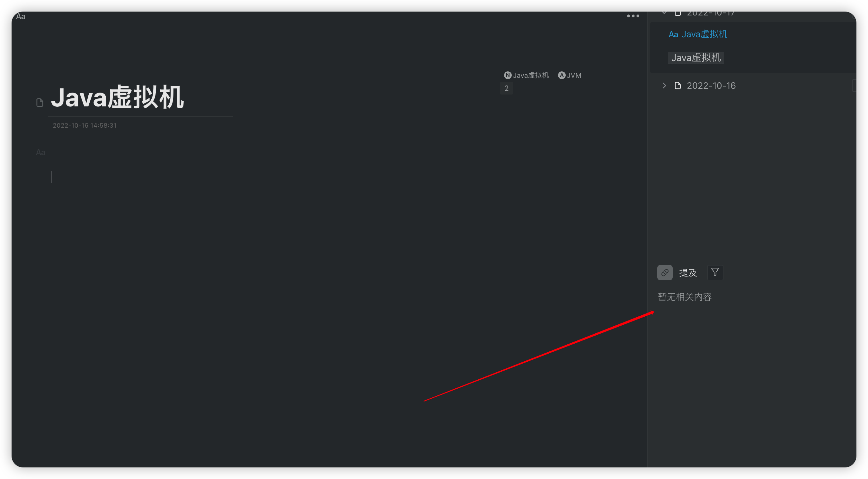Click the faded Aa block icon in gutter
Image resolution: width=868 pixels, height=479 pixels.
pos(40,153)
